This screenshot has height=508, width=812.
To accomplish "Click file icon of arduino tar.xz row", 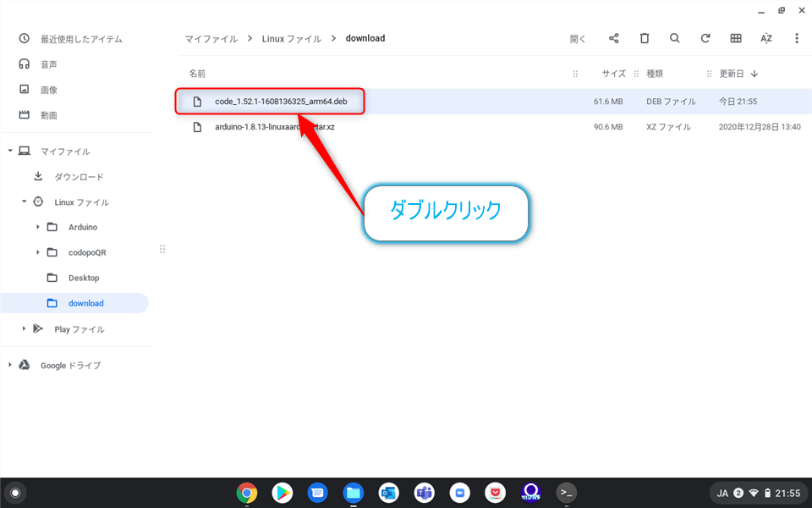I will 197,127.
